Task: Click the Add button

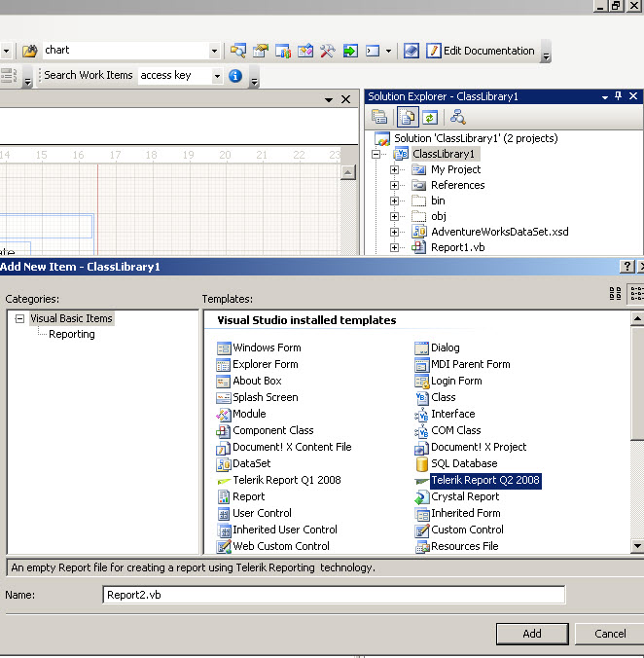Action: point(532,634)
